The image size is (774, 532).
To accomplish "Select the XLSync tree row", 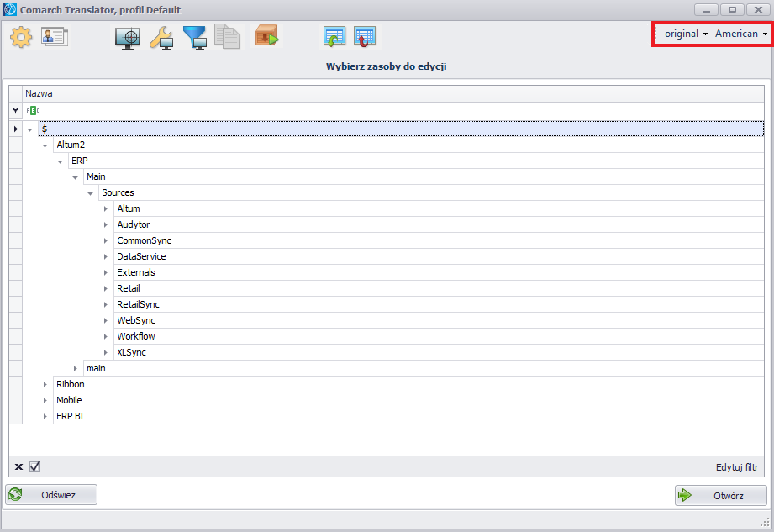I will click(439, 352).
